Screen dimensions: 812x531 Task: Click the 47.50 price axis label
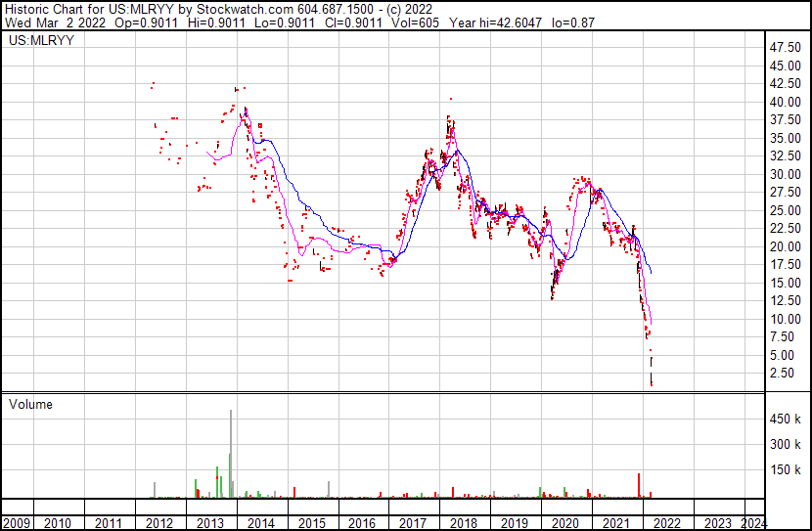click(785, 48)
